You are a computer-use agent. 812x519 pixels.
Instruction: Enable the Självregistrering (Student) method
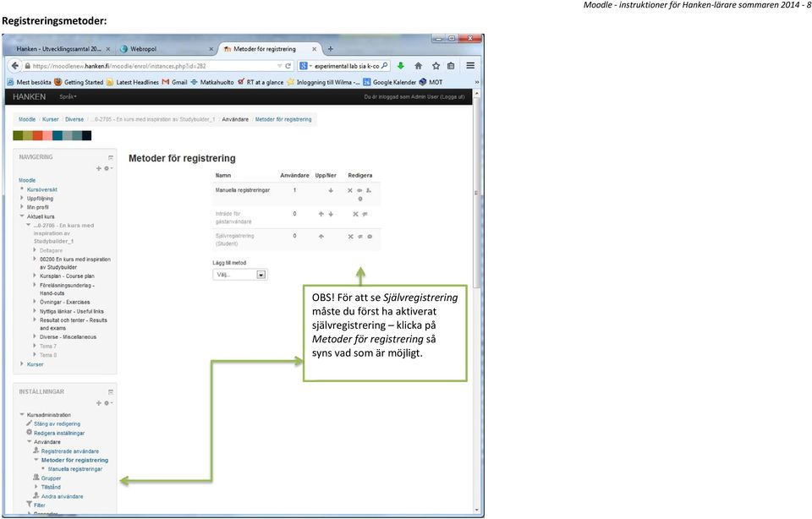[360, 237]
